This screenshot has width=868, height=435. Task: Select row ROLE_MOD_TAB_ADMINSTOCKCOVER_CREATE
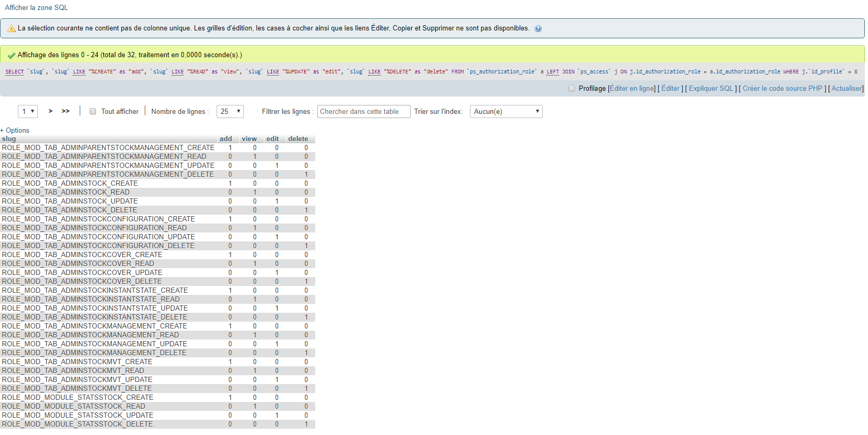(x=157, y=254)
